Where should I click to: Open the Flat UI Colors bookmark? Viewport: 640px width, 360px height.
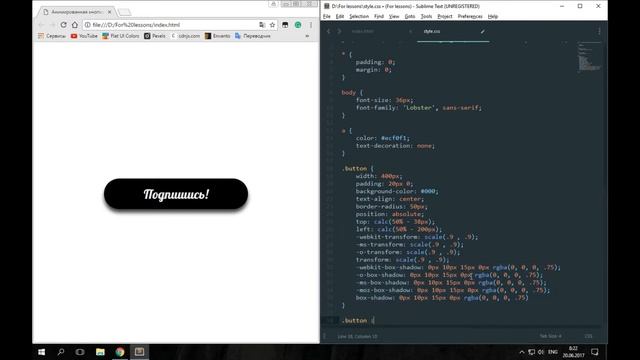point(121,36)
